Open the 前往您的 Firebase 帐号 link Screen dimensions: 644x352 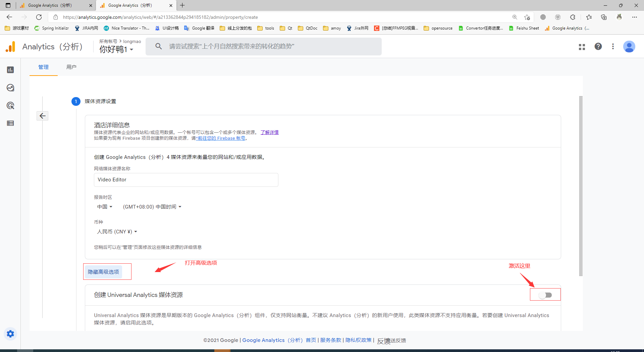(x=221, y=138)
